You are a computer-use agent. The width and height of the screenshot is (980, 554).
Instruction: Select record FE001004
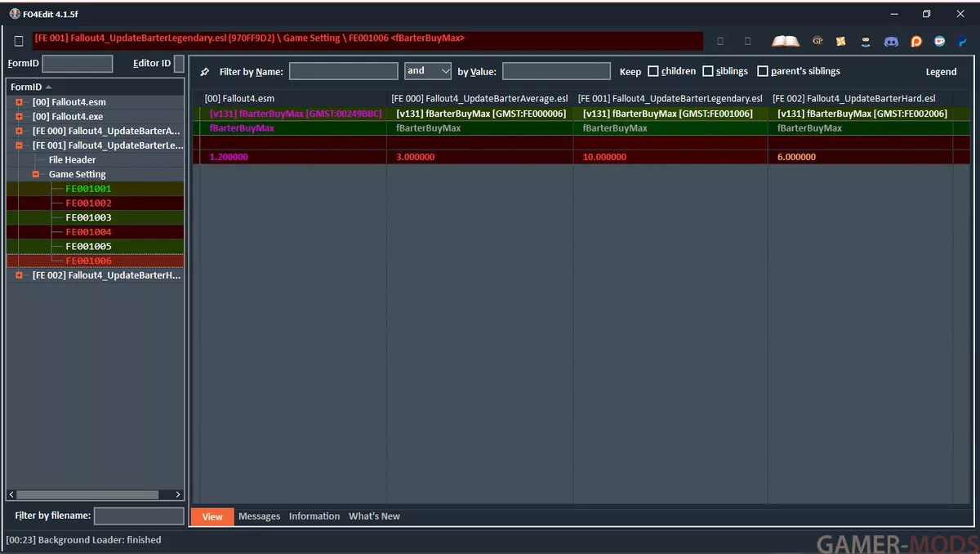coord(88,232)
